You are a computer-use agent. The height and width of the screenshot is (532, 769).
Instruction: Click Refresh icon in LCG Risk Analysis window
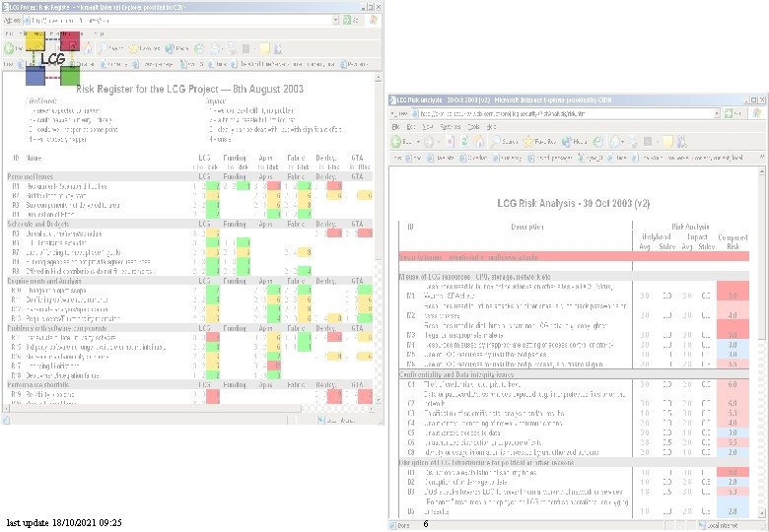coord(464,142)
